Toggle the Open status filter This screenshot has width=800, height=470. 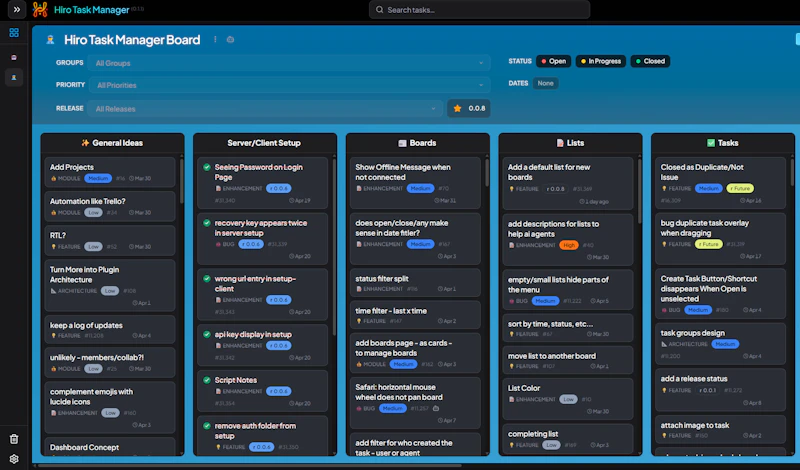(554, 61)
